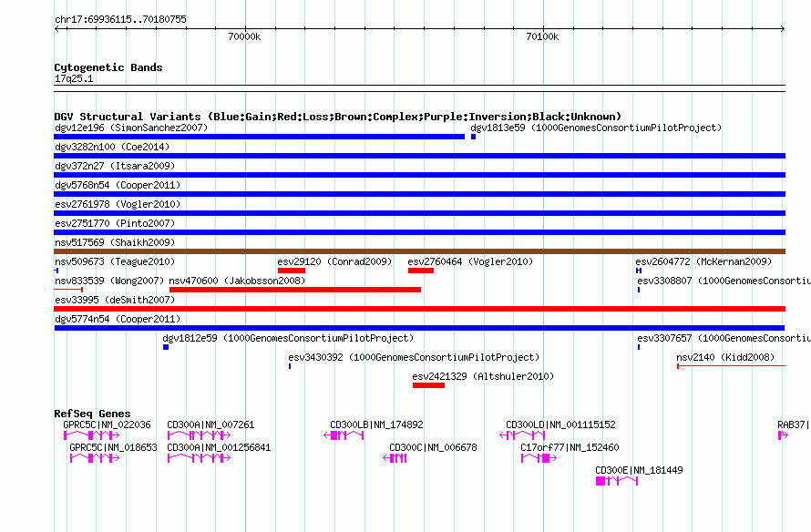Image resolution: width=811 pixels, height=532 pixels.
Task: Select the small dgv1813e59 blue variant marker
Action: [473, 137]
